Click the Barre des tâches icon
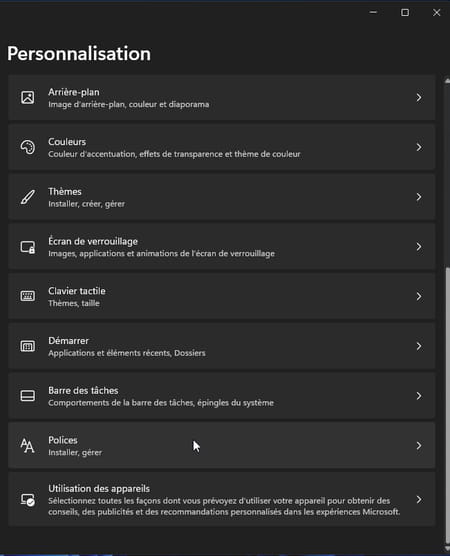The image size is (450, 556). [28, 396]
